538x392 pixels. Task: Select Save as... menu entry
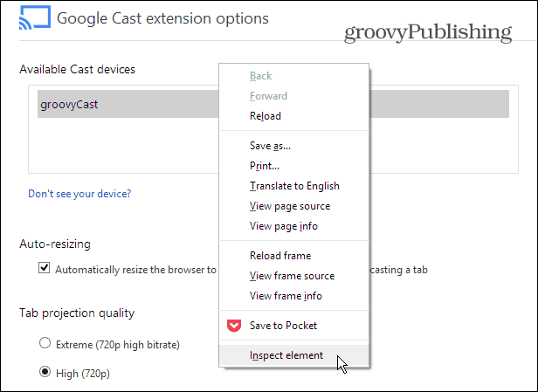293,146
